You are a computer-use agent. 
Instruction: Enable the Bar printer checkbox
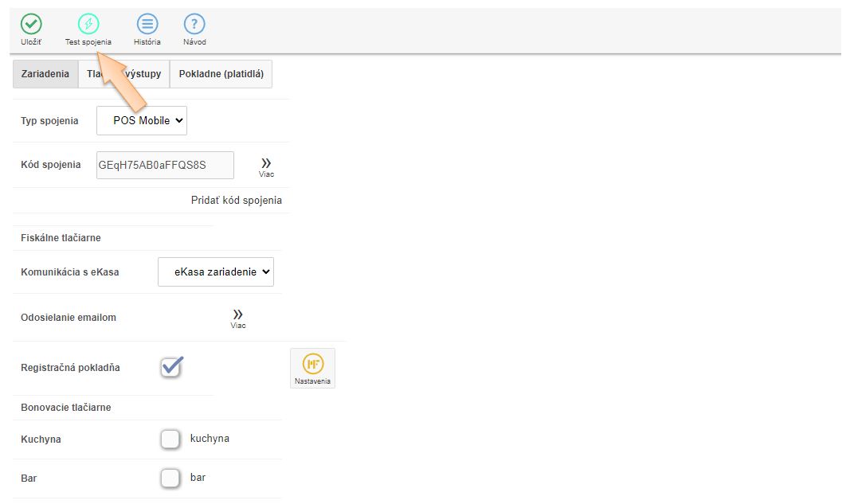(x=169, y=478)
